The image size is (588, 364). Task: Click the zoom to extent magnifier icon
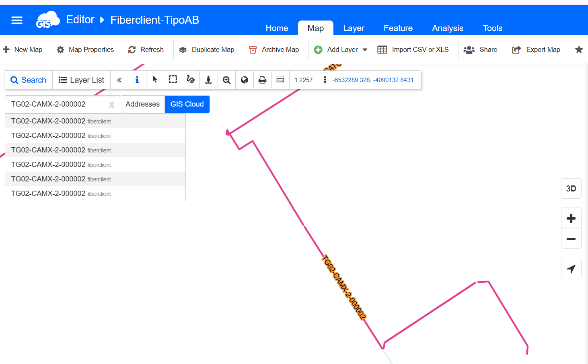tap(226, 80)
